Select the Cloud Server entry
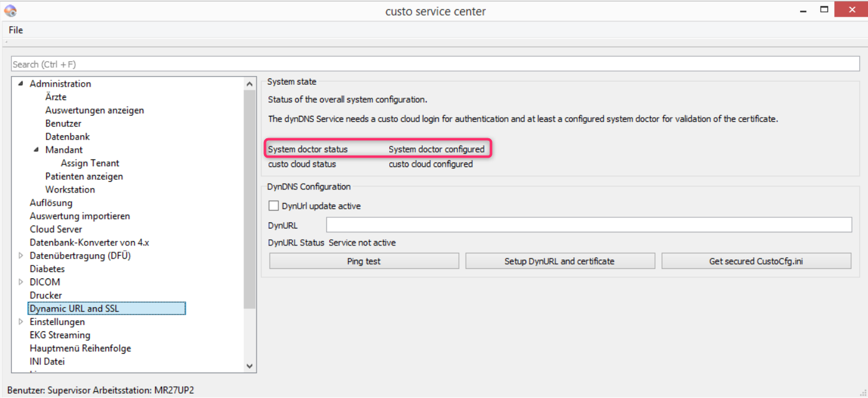 pos(56,229)
